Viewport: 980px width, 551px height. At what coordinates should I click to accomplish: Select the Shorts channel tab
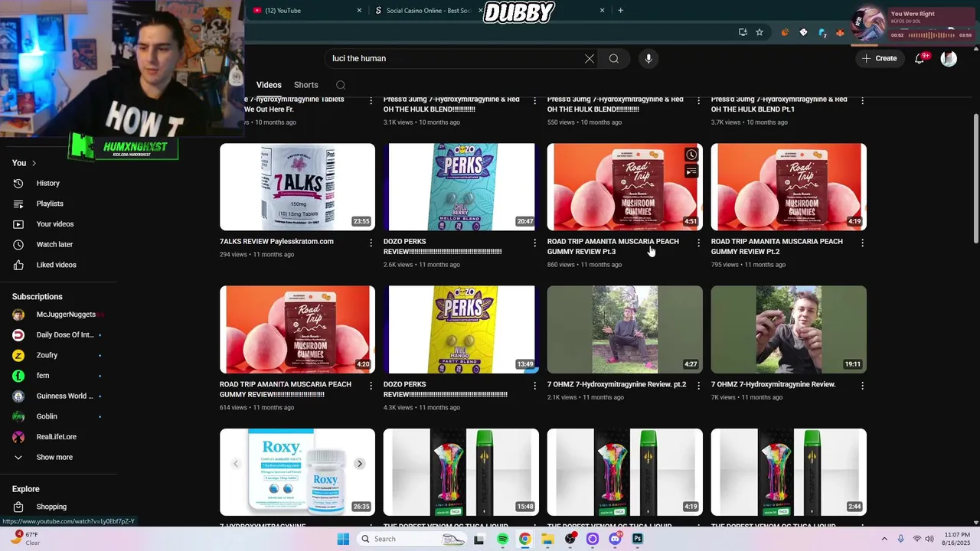click(305, 85)
